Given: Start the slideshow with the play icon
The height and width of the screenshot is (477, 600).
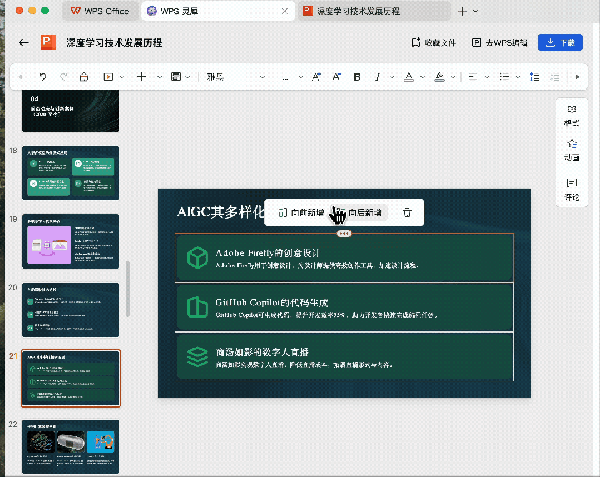Looking at the screenshot, I should [108, 77].
